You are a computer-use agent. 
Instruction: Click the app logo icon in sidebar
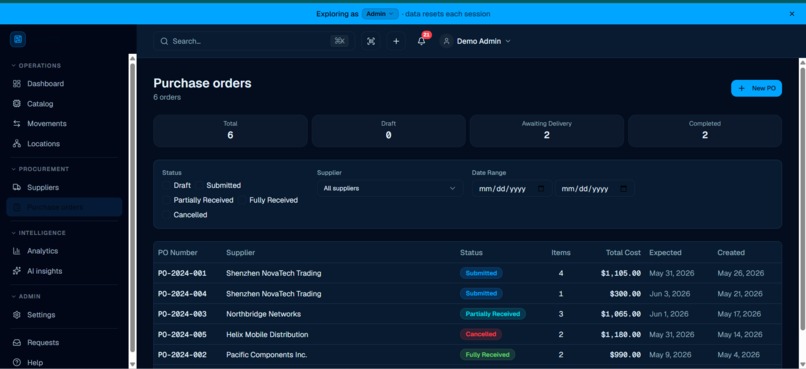[18, 40]
